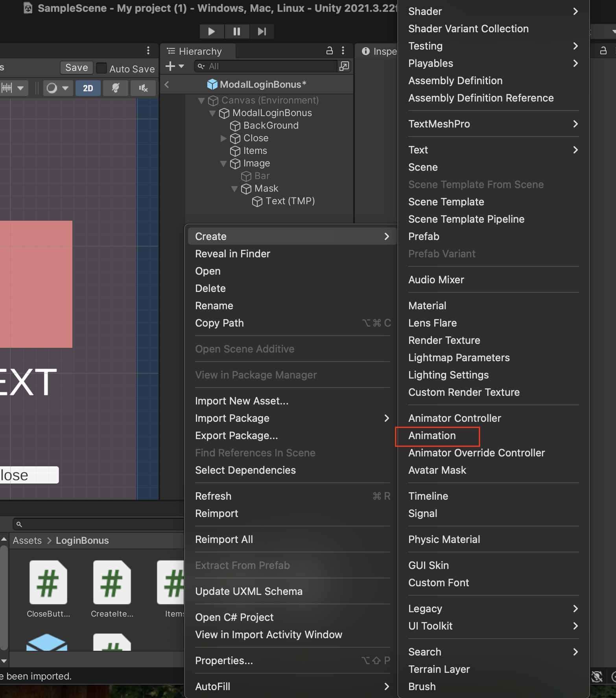Screen dimensions: 616x698
Task: Expand the UI Toolkit create submenu
Action: click(x=493, y=626)
